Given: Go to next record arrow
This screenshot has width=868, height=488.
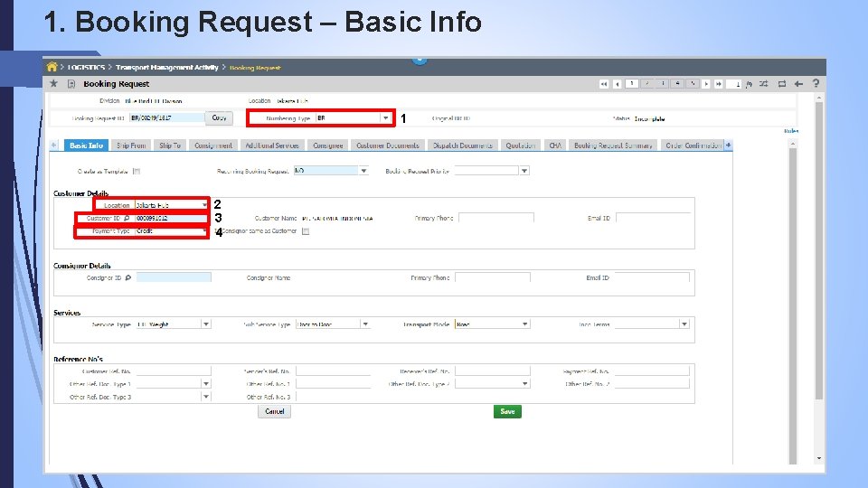Looking at the screenshot, I should click(706, 84).
